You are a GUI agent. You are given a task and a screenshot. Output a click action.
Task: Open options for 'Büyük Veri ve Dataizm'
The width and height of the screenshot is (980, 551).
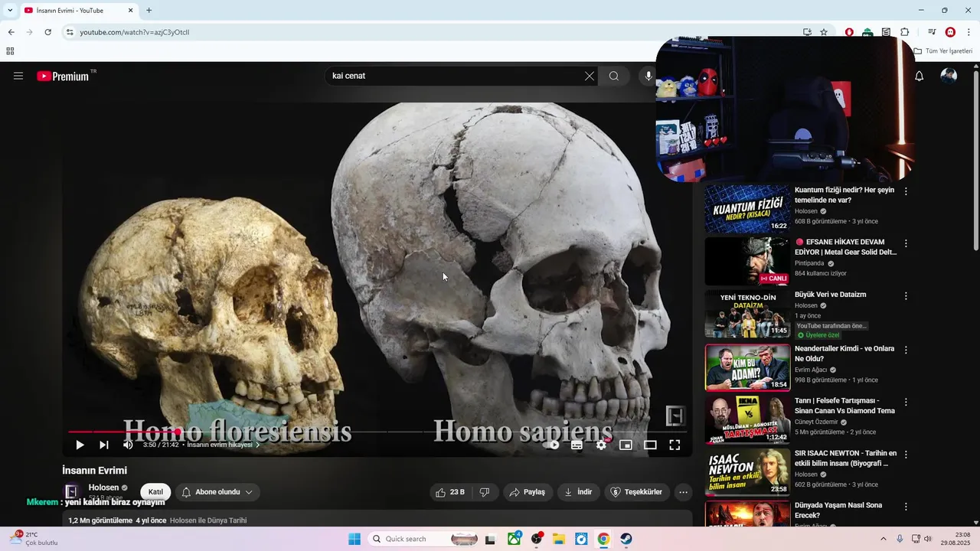pos(906,295)
